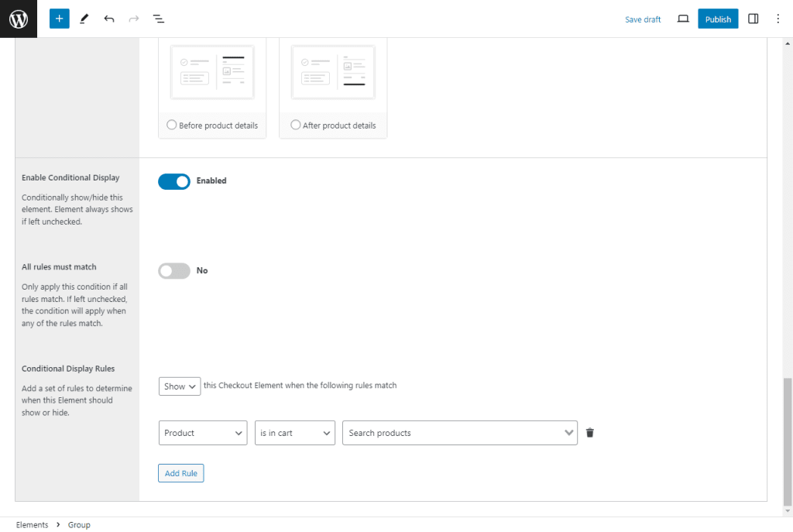Click the 'No' toggle label text
Viewport: 793px width, 532px height.
pyautogui.click(x=202, y=270)
